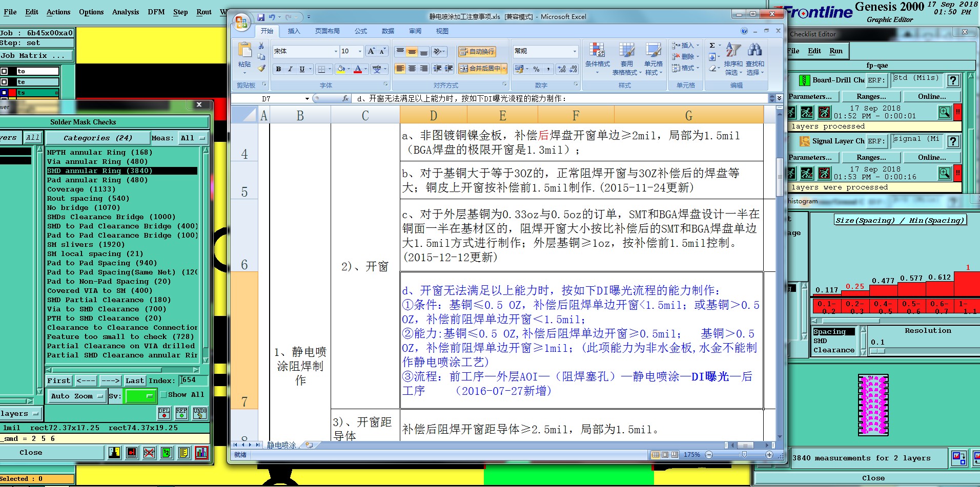Apply Italic formatting in Excel
This screenshot has height=487, width=980.
(290, 69)
